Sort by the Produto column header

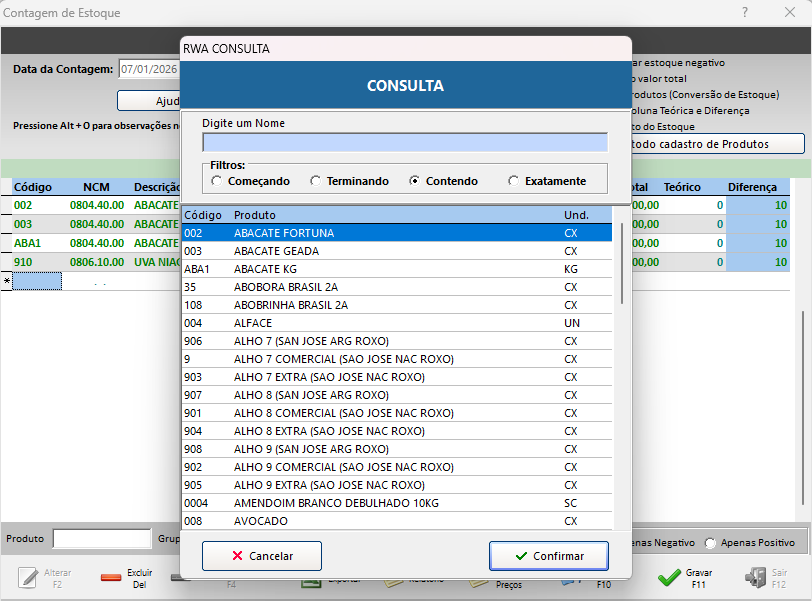click(x=256, y=215)
